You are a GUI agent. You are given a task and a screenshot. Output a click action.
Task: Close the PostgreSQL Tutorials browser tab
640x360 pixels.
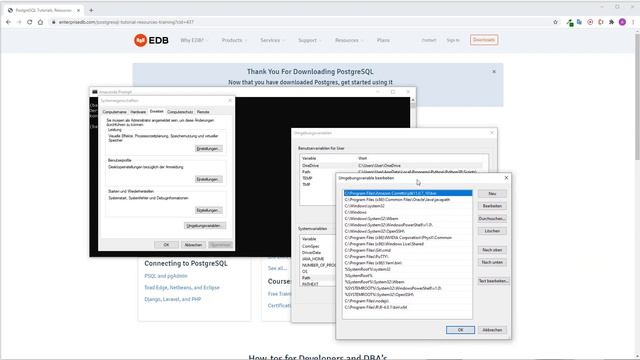pyautogui.click(x=78, y=10)
